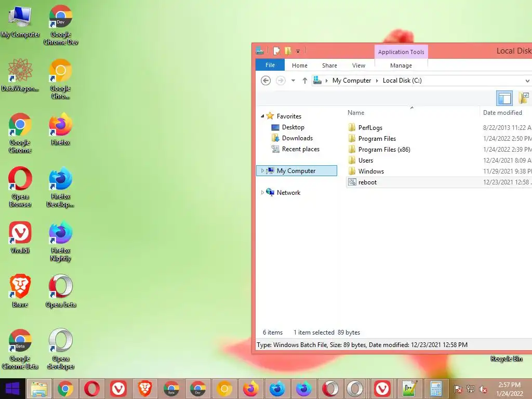This screenshot has height=399, width=532.
Task: Open Opera developer desktop shortcut
Action: pos(61,349)
